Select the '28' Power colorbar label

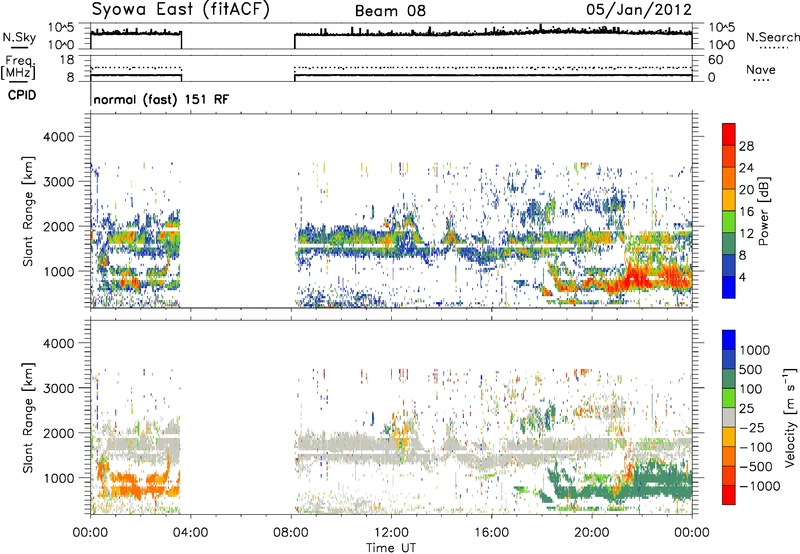pyautogui.click(x=746, y=146)
